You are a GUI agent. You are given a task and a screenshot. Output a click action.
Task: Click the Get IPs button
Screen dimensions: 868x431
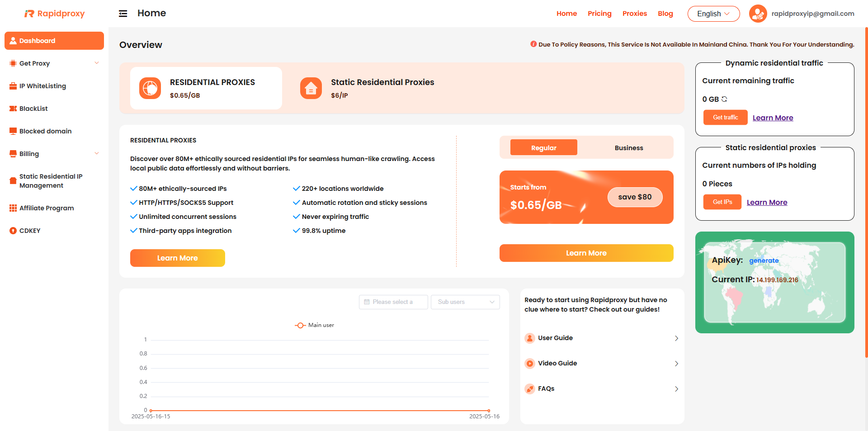[x=722, y=202]
